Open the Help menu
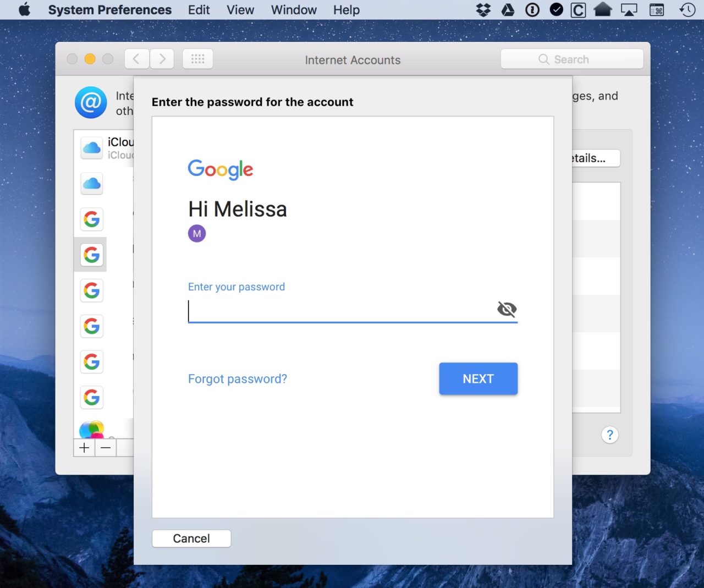704x588 pixels. pyautogui.click(x=346, y=10)
